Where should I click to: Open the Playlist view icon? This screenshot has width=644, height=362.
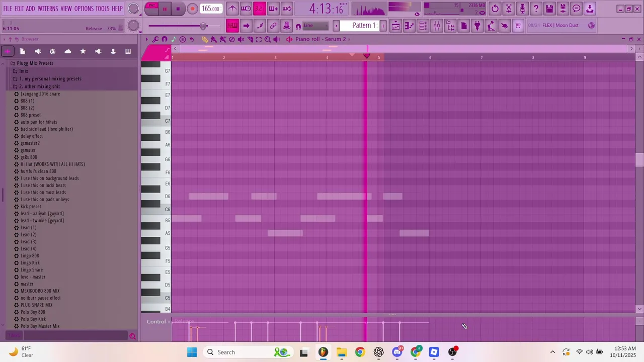[396, 26]
